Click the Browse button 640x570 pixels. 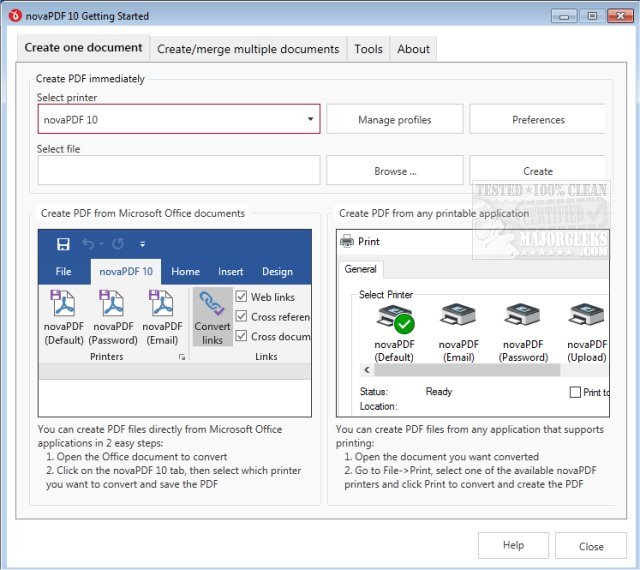(394, 171)
